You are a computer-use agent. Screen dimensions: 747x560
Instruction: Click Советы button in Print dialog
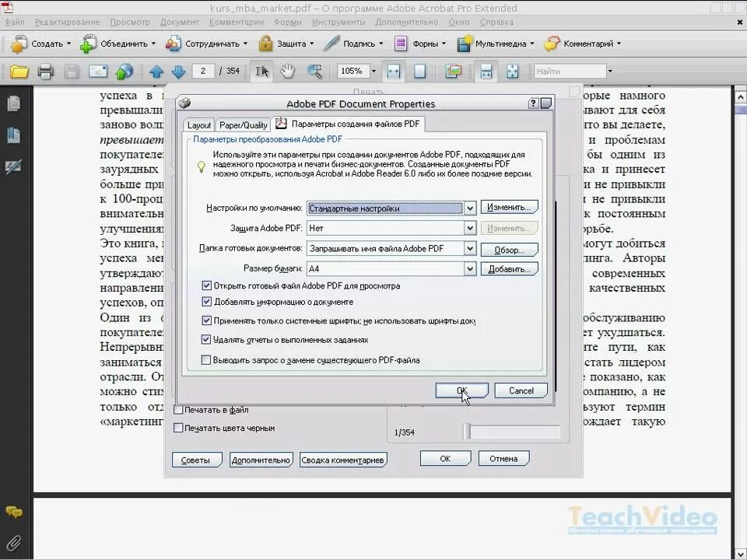(196, 460)
